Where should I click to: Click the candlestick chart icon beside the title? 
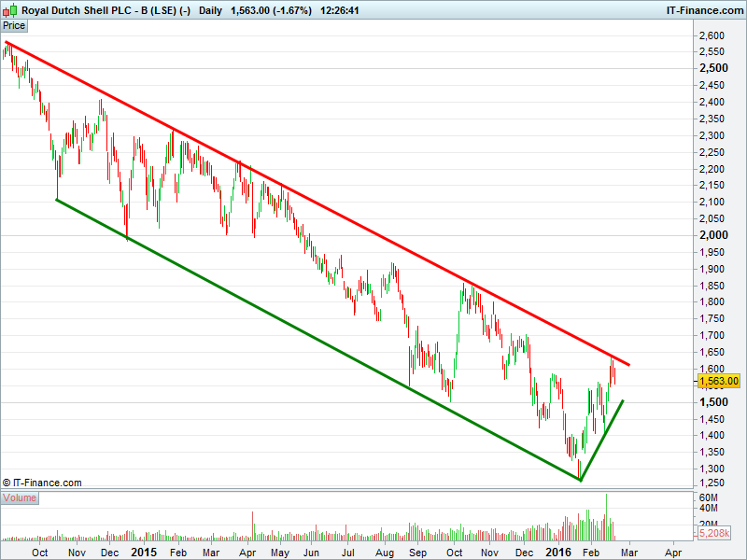(x=10, y=10)
